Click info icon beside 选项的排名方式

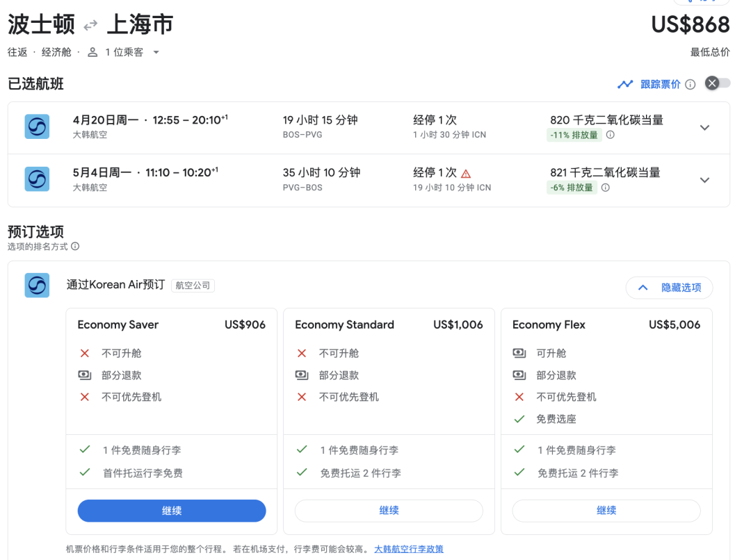(x=75, y=247)
